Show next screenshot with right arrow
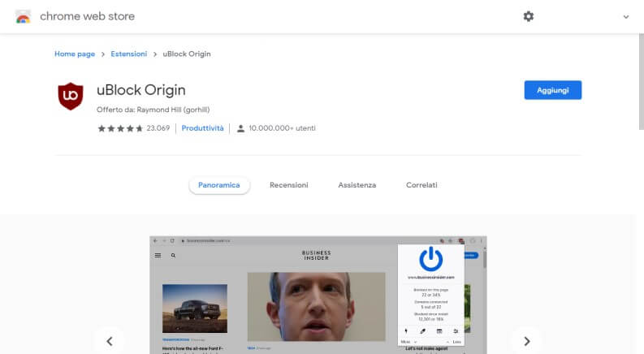The image size is (644, 354). pyautogui.click(x=527, y=341)
